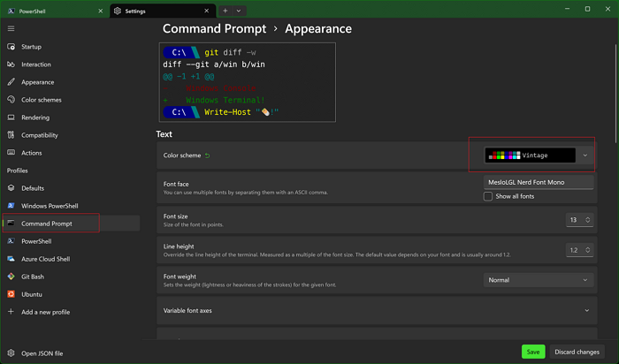Click Add a new profile
619x364 pixels.
tap(45, 312)
